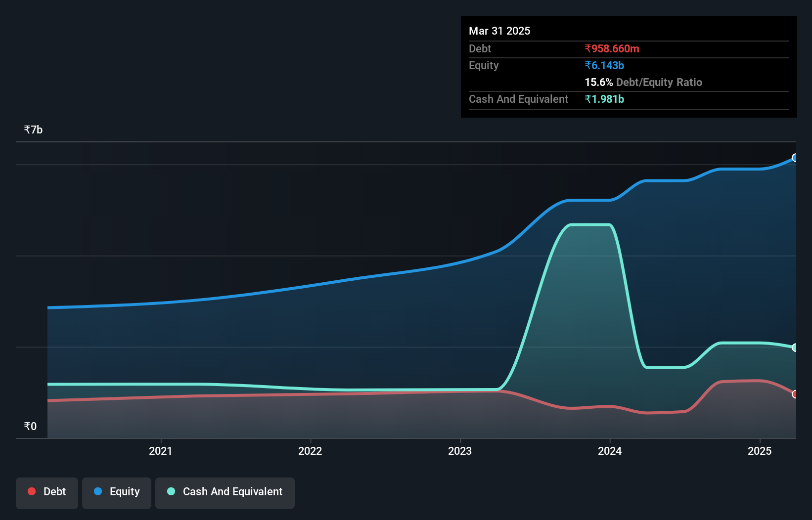Open details for the Debt/Equity Ratio row

point(643,83)
